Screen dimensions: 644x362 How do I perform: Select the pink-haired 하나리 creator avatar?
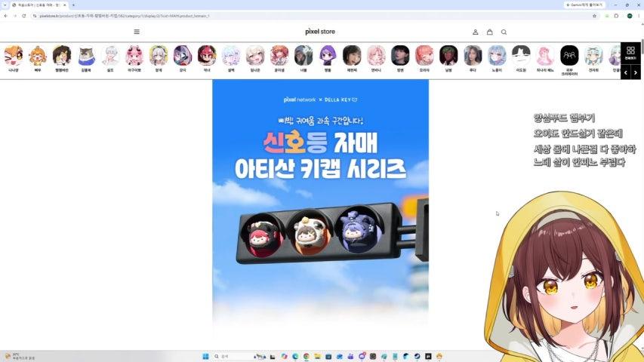[545, 55]
